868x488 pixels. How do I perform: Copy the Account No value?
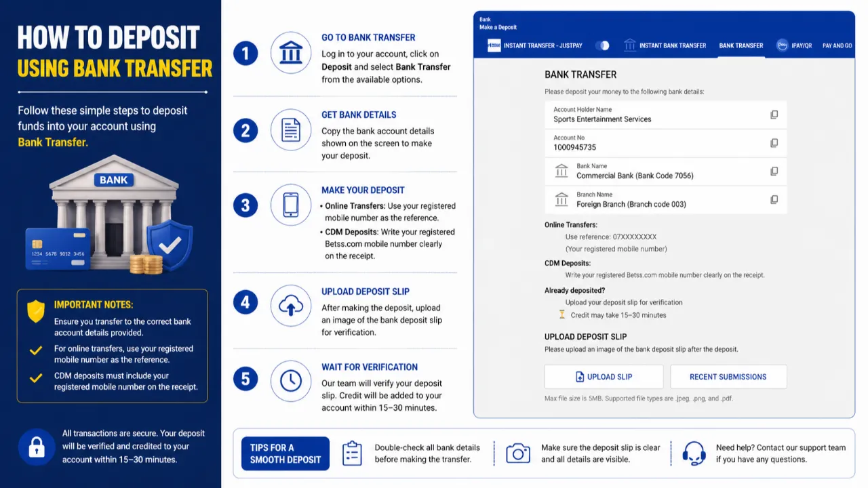tap(774, 143)
